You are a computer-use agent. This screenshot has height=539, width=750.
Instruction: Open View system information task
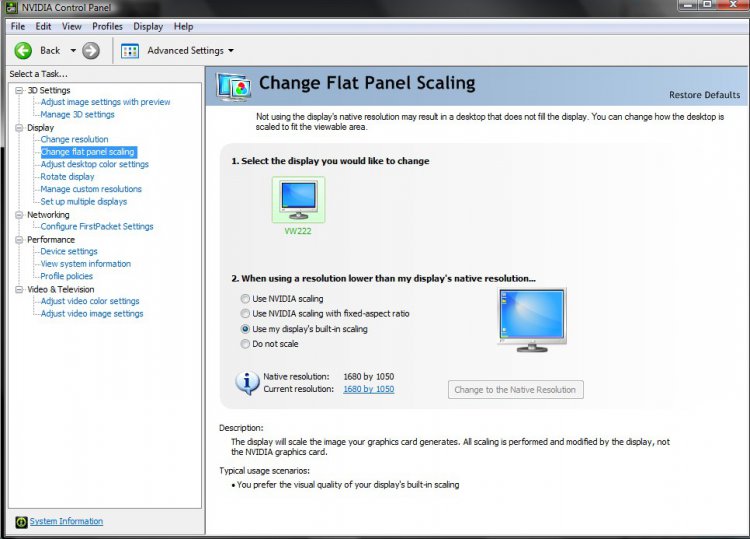[x=86, y=264]
